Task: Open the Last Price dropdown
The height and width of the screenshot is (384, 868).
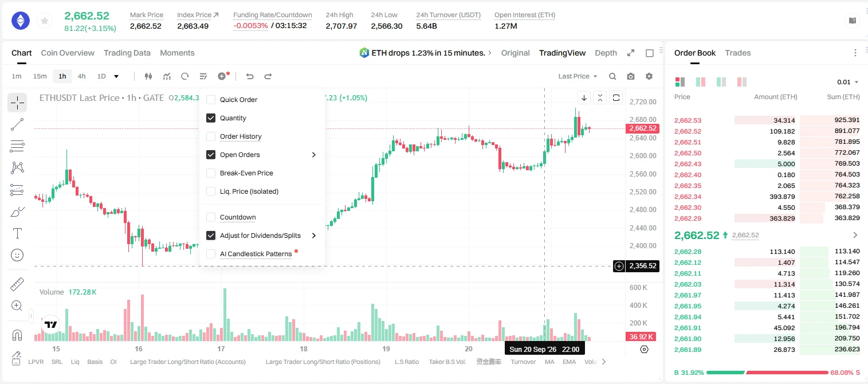Action: coord(578,76)
